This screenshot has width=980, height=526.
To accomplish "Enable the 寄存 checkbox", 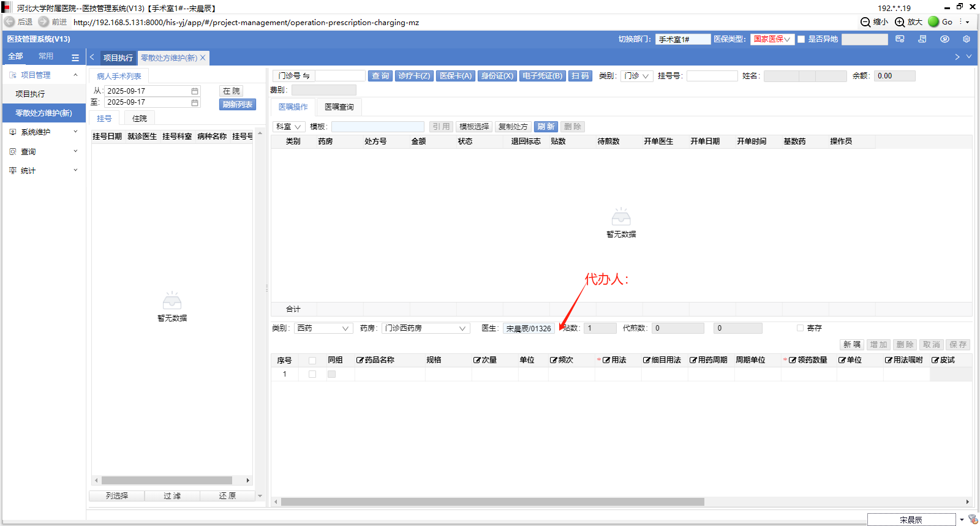I will (x=800, y=328).
